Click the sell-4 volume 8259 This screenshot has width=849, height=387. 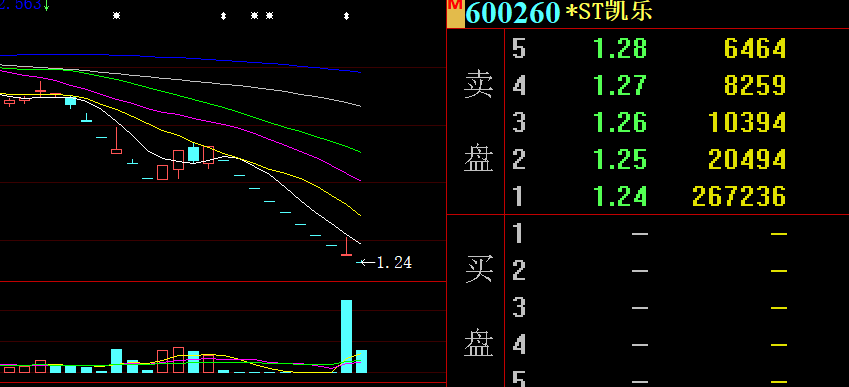tap(755, 86)
